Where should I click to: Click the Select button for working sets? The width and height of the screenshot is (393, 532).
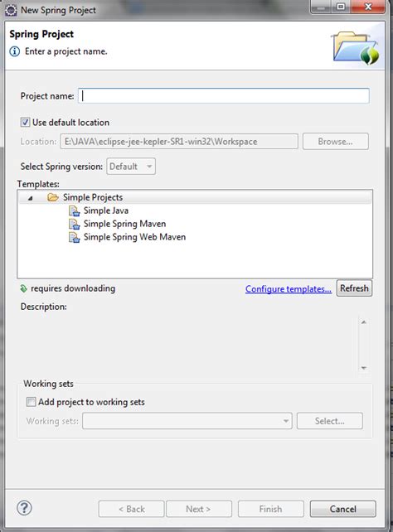329,421
